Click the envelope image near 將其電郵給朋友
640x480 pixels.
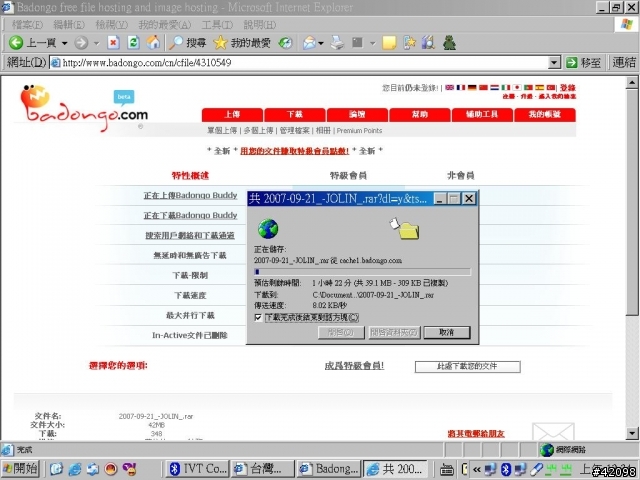click(553, 431)
